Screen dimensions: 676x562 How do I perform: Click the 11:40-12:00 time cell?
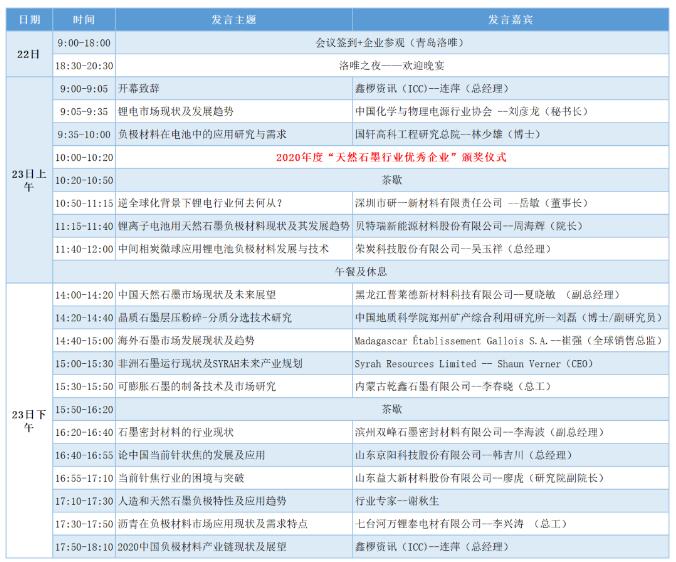pyautogui.click(x=84, y=249)
